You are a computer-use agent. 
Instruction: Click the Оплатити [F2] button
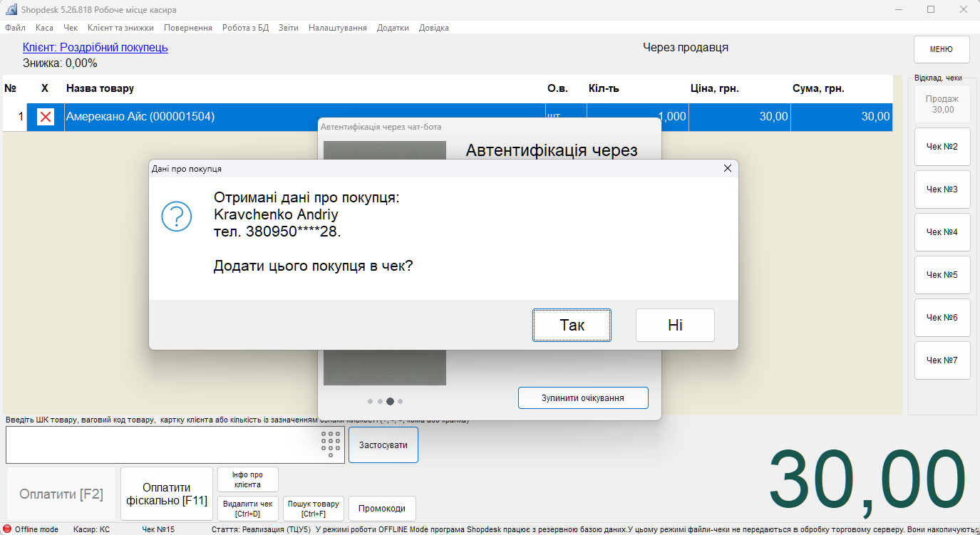(x=61, y=494)
